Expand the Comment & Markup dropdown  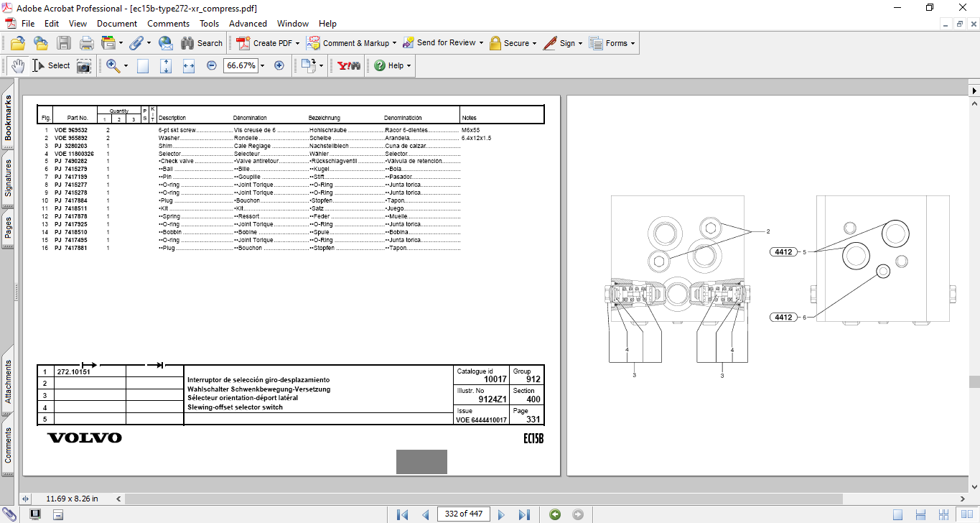click(x=396, y=43)
